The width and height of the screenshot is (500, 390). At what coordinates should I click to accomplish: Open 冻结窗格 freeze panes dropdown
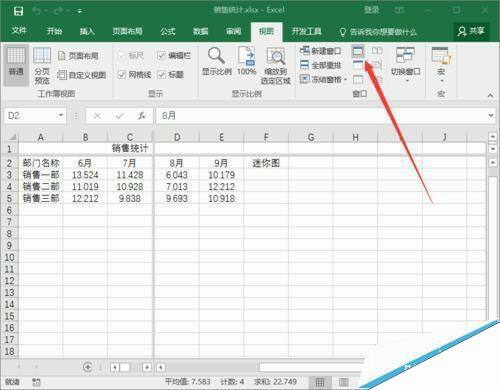(x=323, y=79)
